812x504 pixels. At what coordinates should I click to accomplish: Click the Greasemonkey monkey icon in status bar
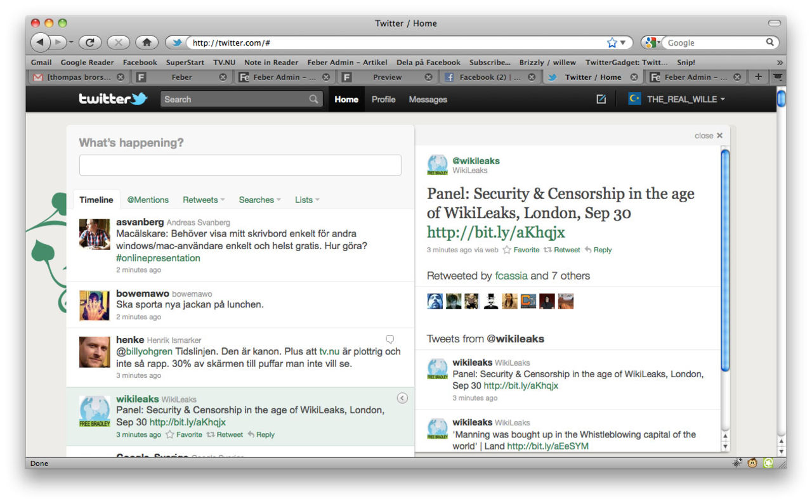click(753, 463)
